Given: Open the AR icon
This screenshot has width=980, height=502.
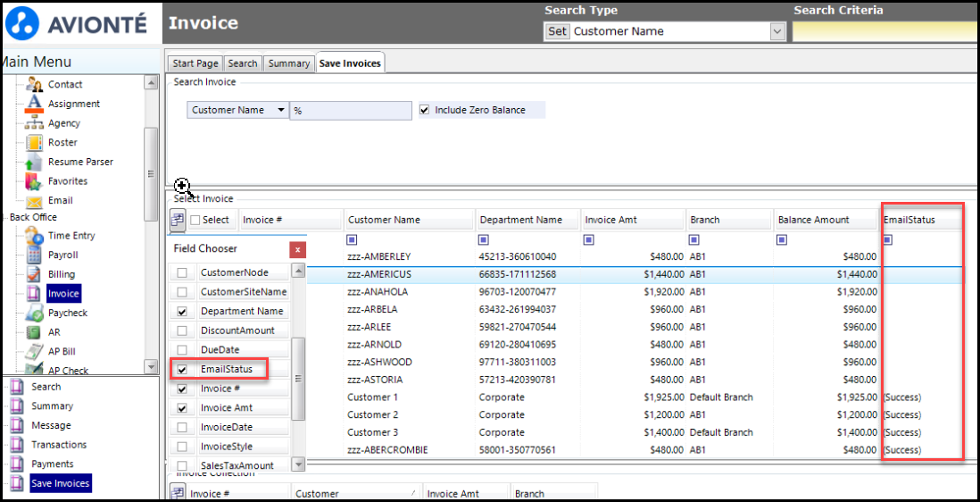Looking at the screenshot, I should click(34, 332).
